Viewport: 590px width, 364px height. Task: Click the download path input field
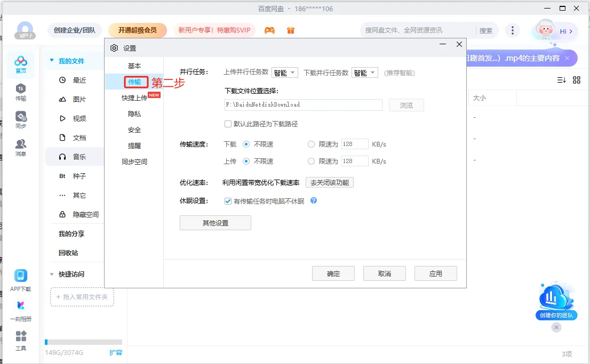302,104
